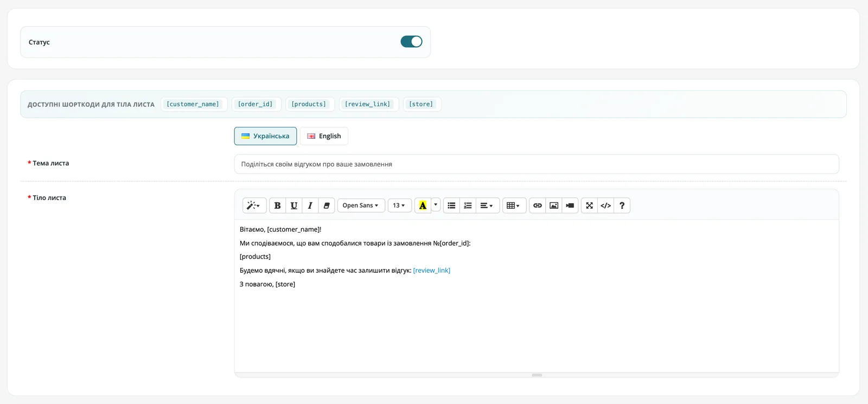The image size is (868, 404).
Task: Click into the Тема листа subject field
Action: pyautogui.click(x=537, y=164)
